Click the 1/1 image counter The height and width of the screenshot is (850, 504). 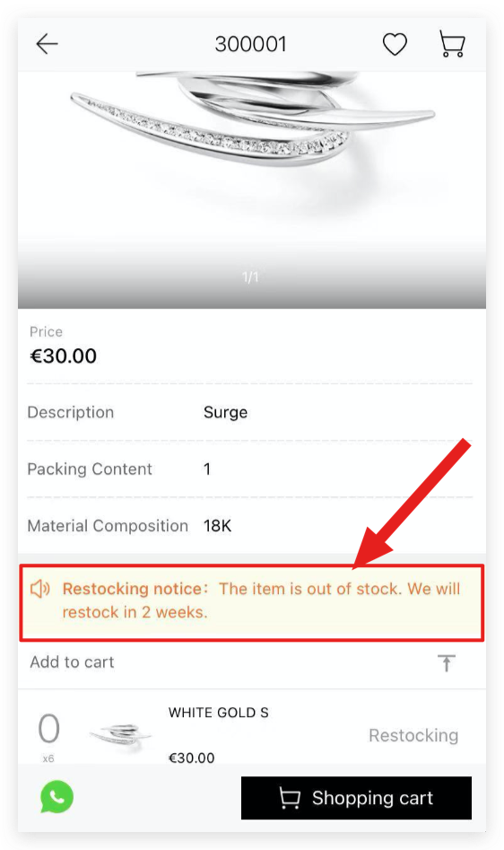[x=250, y=277]
